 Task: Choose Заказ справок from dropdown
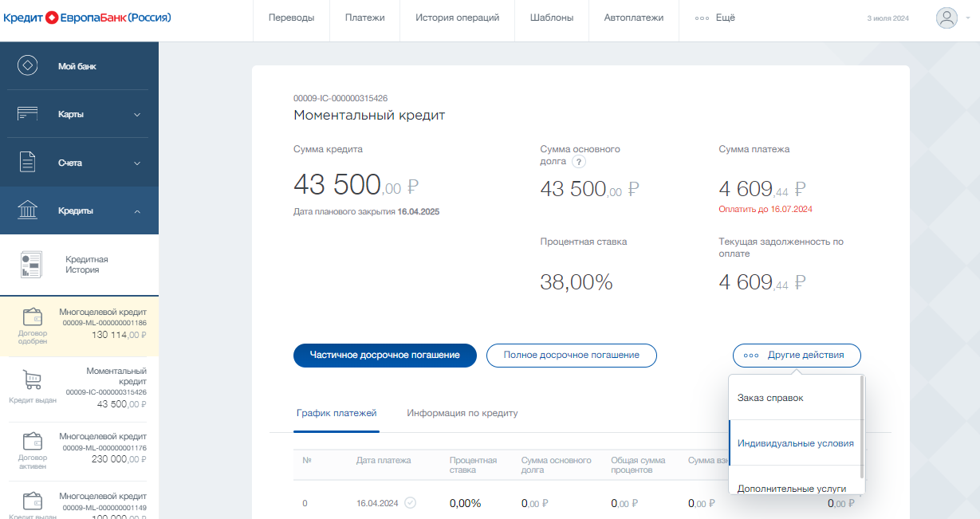pos(770,397)
